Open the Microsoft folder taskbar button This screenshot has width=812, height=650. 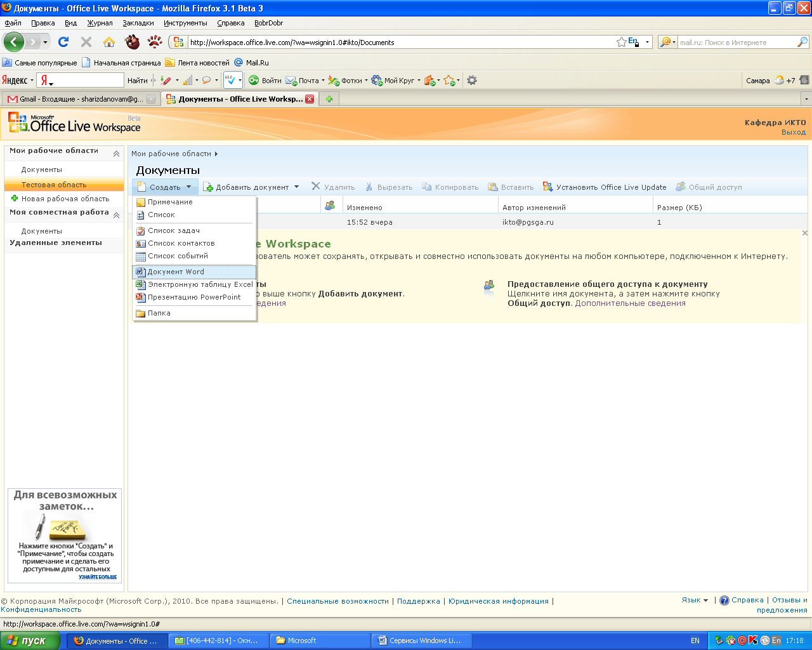pyautogui.click(x=320, y=640)
